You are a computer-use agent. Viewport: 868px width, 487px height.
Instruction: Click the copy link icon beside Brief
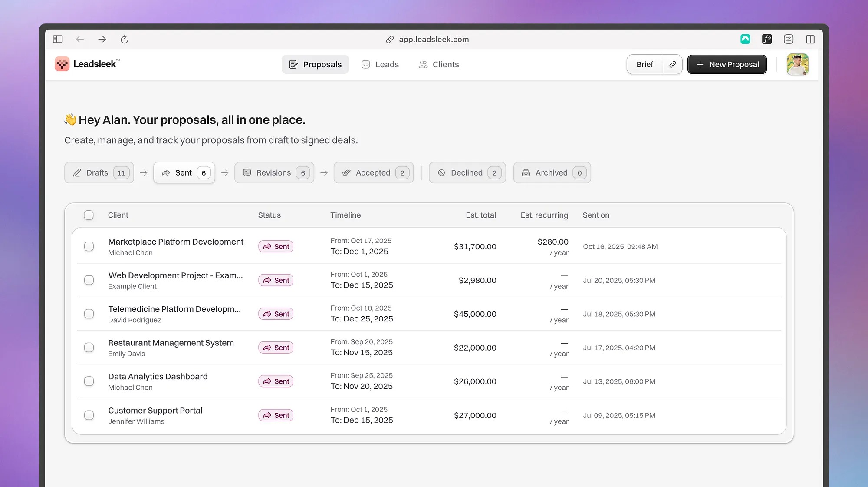point(672,64)
